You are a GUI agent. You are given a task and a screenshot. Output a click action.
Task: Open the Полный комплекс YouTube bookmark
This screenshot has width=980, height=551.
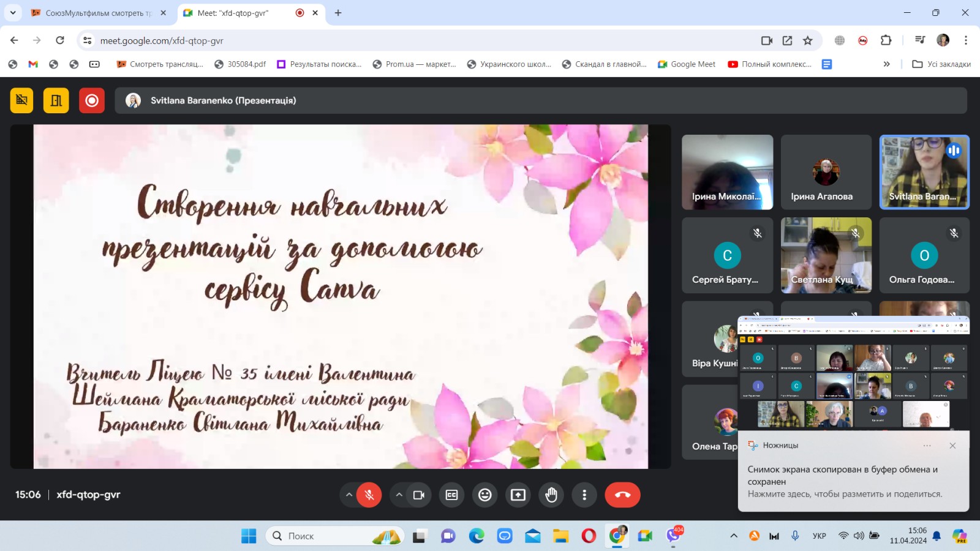pos(770,64)
